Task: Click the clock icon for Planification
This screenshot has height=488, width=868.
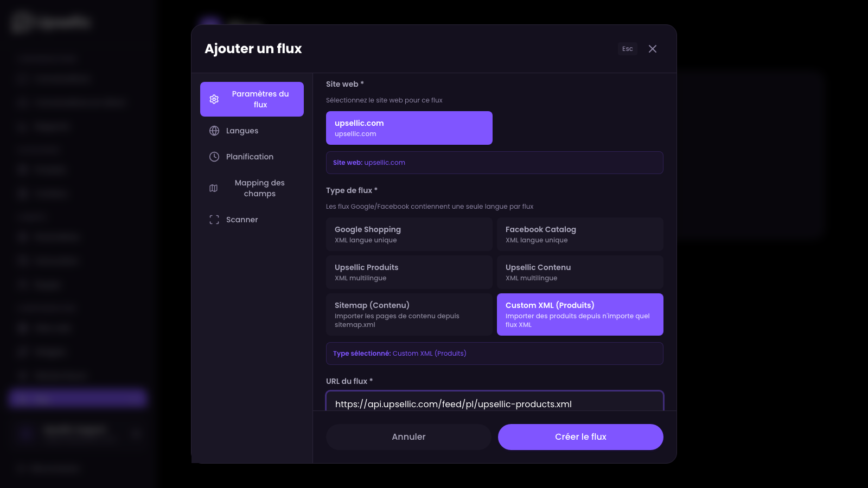Action: pos(214,157)
